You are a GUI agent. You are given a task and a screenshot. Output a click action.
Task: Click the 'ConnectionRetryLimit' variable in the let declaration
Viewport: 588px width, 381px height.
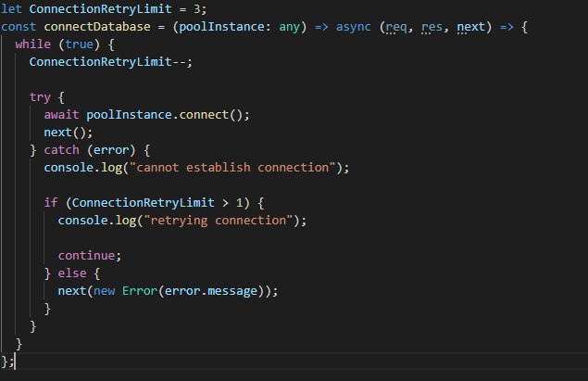pyautogui.click(x=100, y=9)
